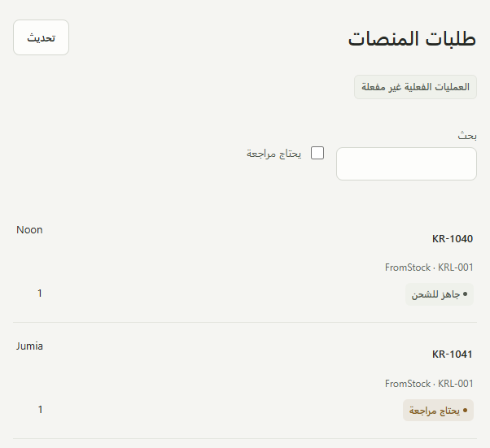
Task: Click the يحتاج مراجعة checkbox label text
Action: point(273,154)
